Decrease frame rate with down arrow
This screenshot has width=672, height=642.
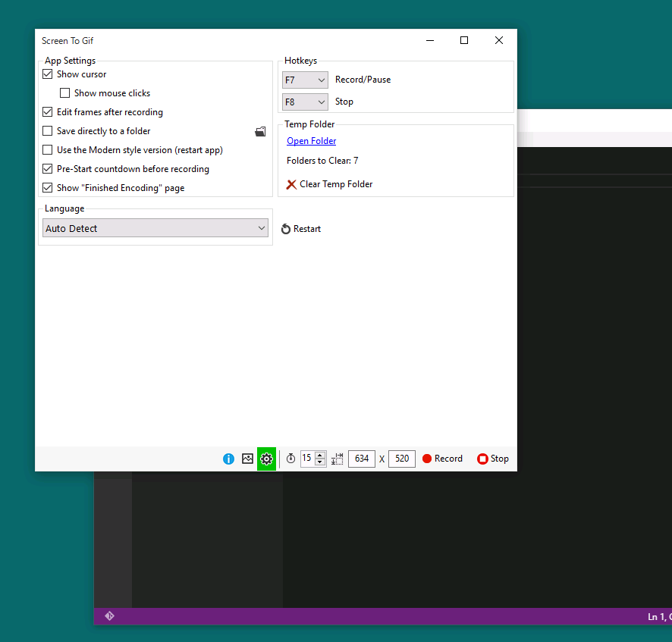320,462
